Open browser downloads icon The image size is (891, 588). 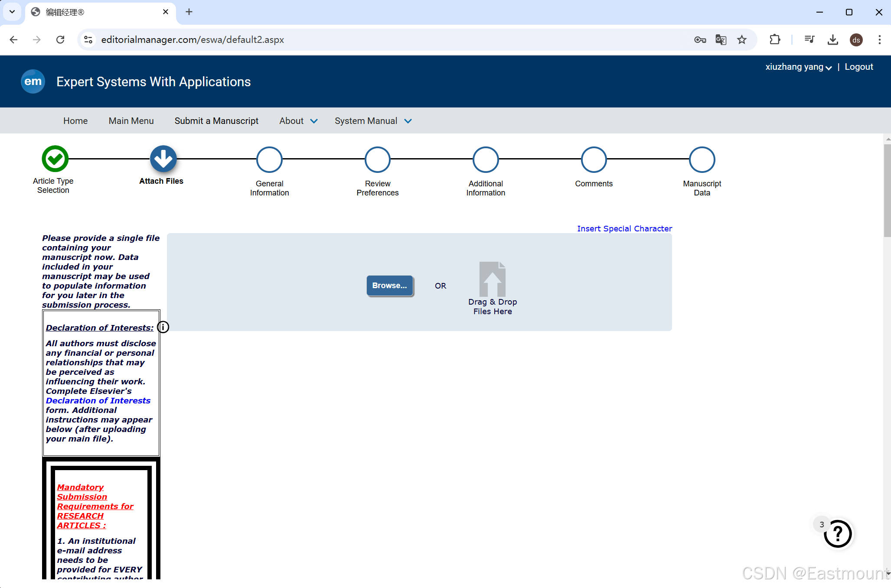(832, 40)
